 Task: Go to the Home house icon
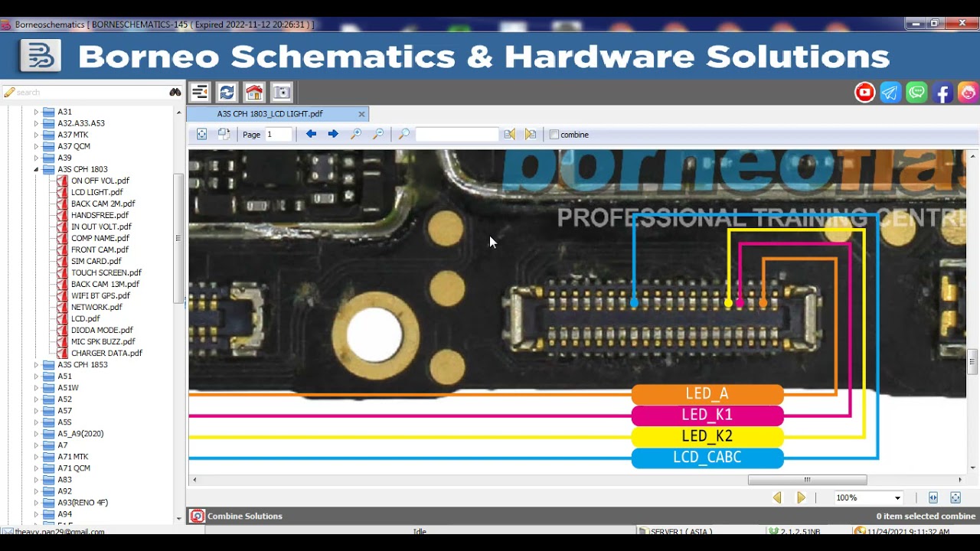pyautogui.click(x=254, y=93)
